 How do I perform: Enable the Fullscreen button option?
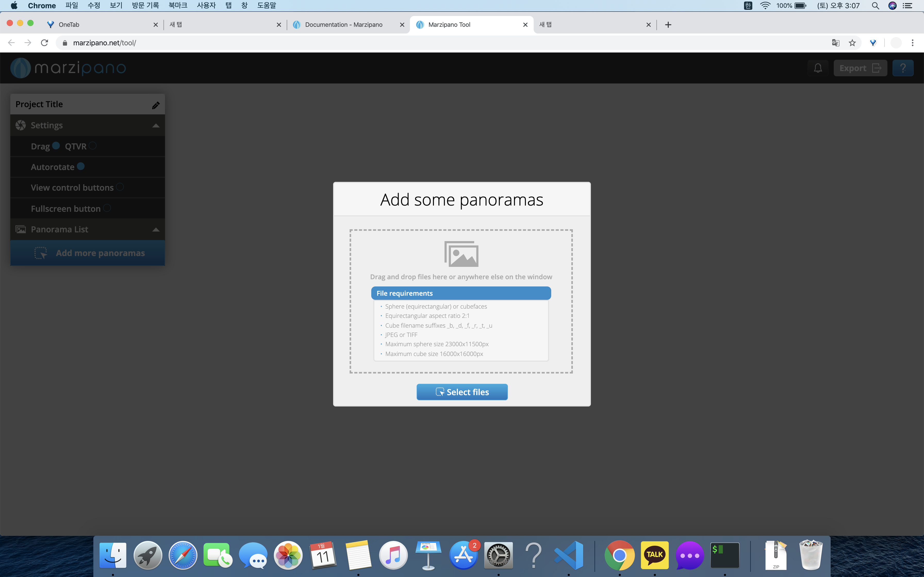point(107,208)
